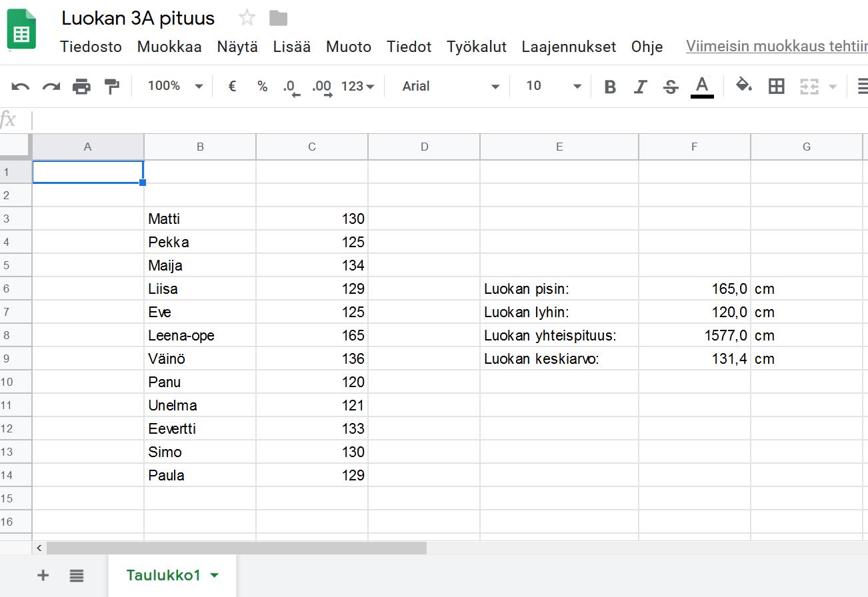Click the redo arrow icon

pos(51,87)
